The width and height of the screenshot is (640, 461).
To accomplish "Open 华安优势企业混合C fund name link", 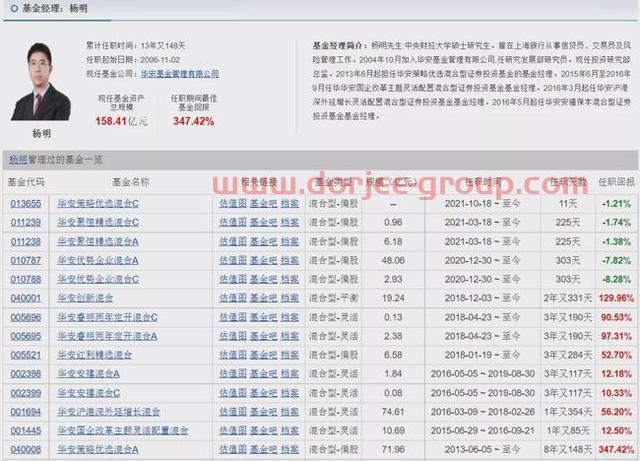I will coord(98,279).
